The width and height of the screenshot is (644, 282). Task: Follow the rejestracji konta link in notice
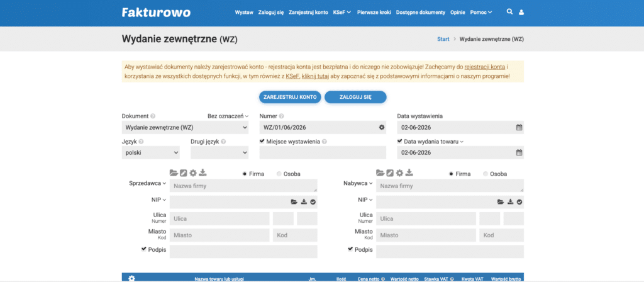[x=485, y=67]
